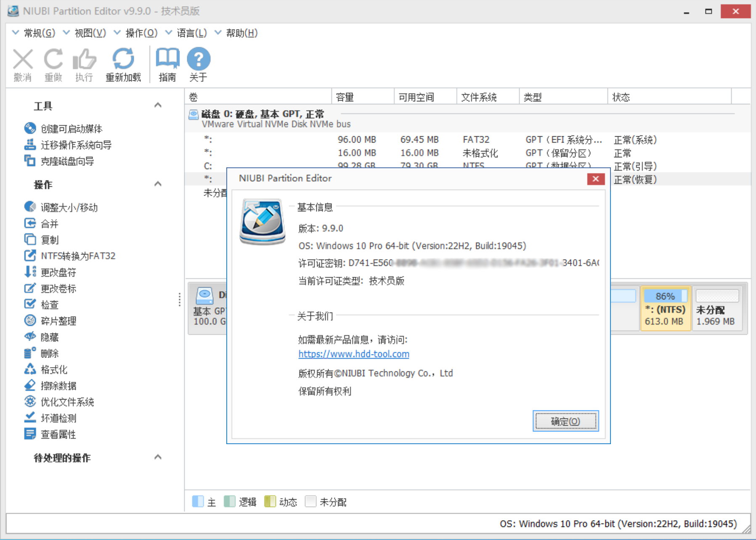This screenshot has height=540, width=756.
Task: Click the 类型 column header
Action: coord(564,97)
